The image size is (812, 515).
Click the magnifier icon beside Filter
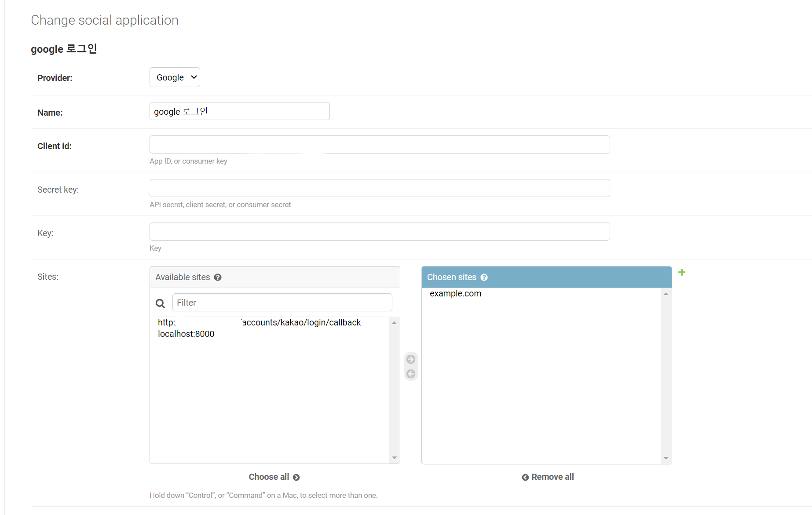click(161, 303)
